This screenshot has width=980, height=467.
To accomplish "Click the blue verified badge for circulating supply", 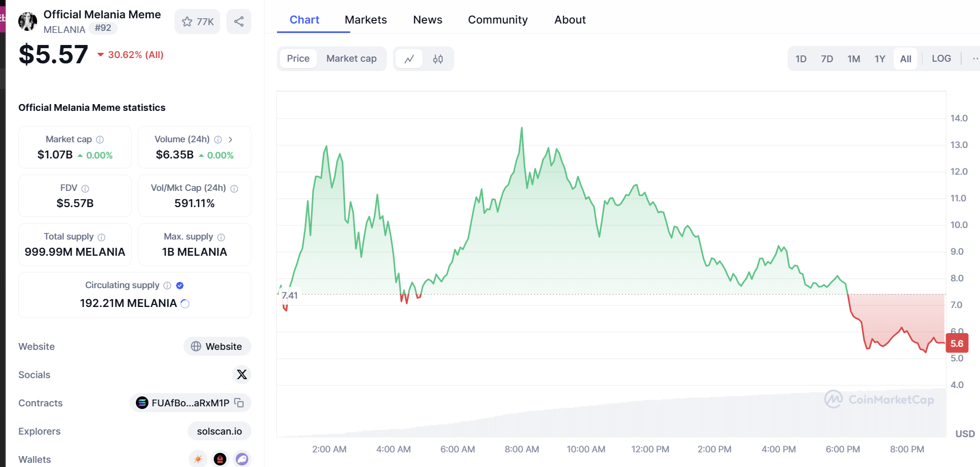I will coord(180,286).
